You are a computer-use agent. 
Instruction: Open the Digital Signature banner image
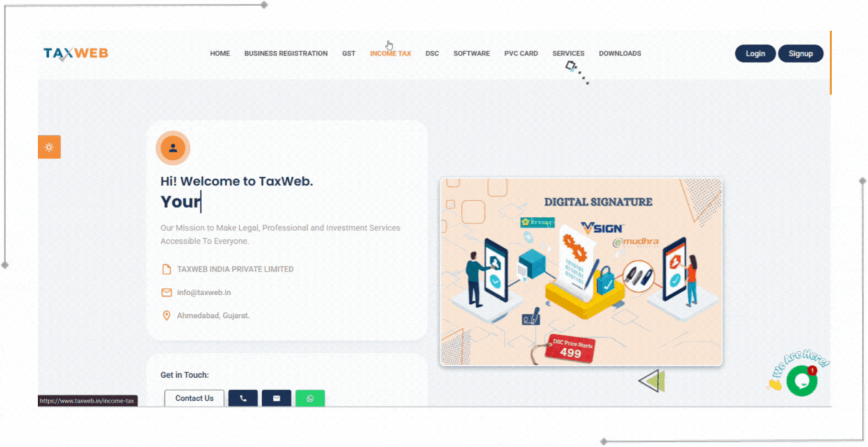click(581, 272)
